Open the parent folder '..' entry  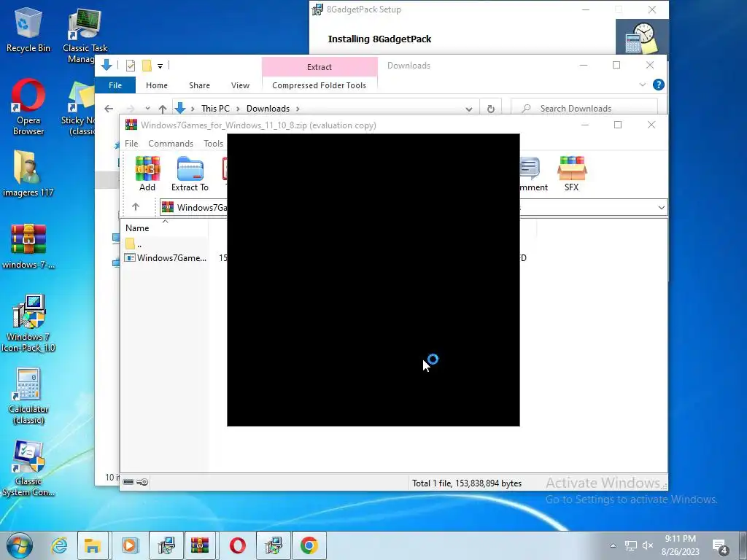(x=134, y=244)
